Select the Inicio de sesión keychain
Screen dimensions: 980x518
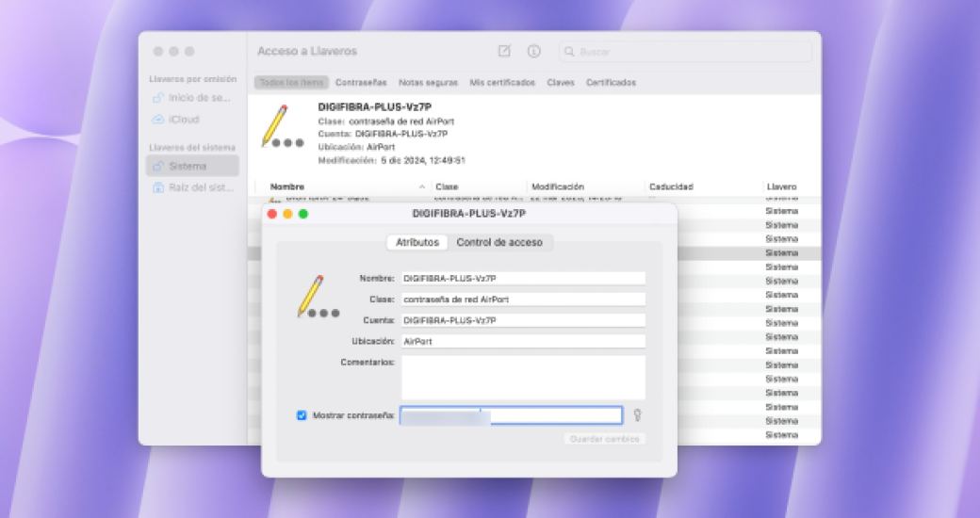[192, 98]
